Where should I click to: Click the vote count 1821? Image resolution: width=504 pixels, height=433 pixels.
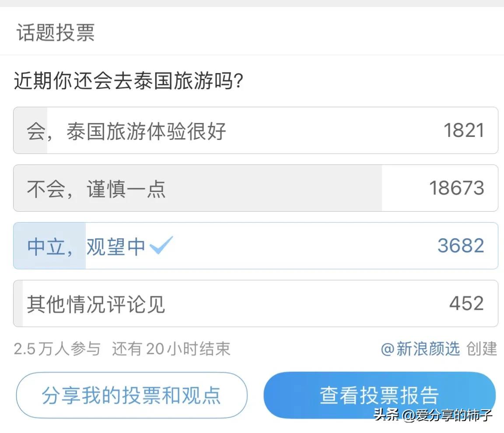pos(465,130)
